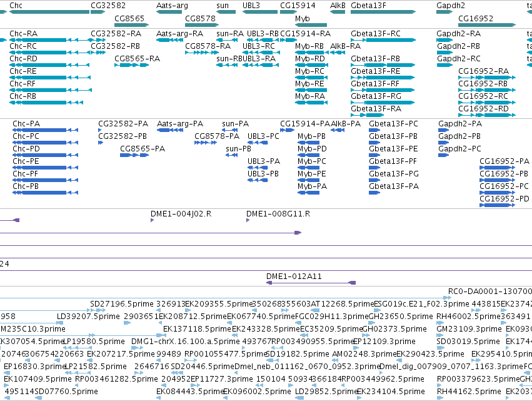Select the Gbeta13F-PC protein glyph
The image size is (532, 401).
click(x=374, y=130)
